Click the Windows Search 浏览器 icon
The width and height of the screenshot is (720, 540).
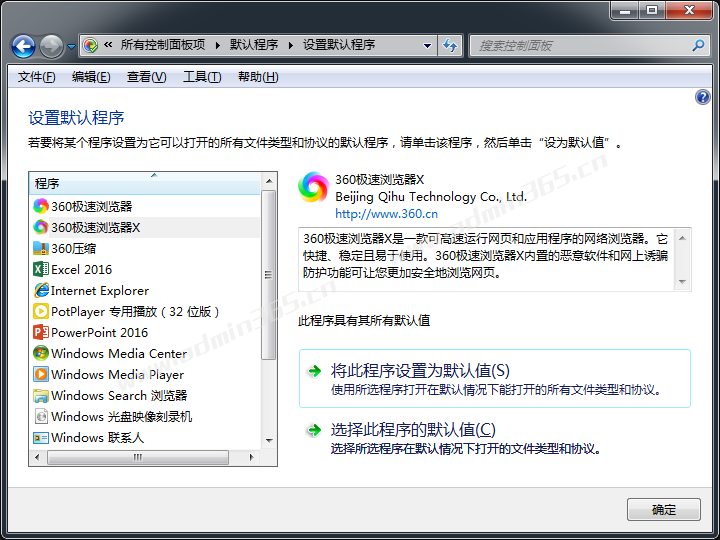(x=41, y=395)
